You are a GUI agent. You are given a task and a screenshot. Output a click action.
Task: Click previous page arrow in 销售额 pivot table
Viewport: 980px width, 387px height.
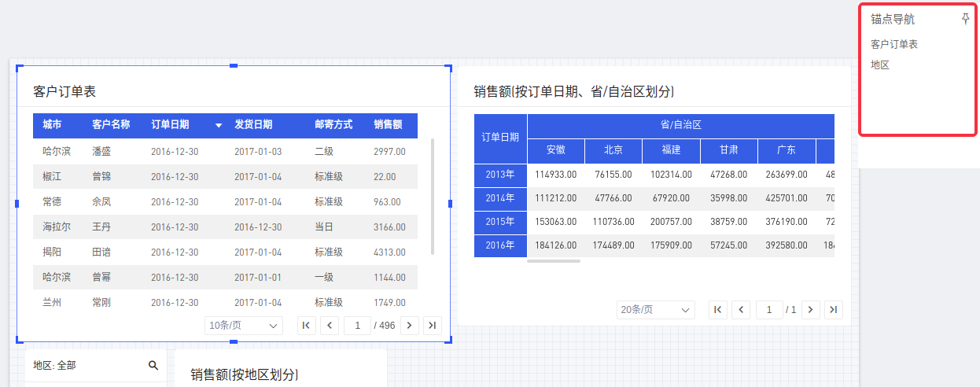(x=741, y=310)
